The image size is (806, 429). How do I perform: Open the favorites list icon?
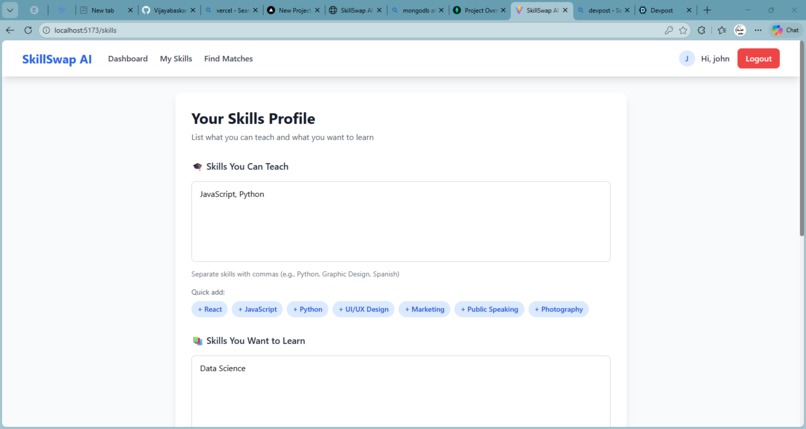[722, 30]
